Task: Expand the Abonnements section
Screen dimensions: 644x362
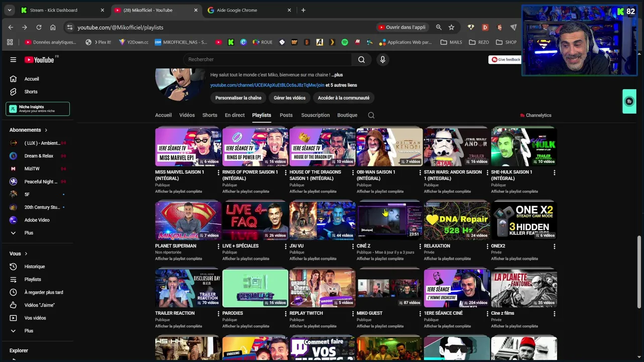Action: click(x=29, y=130)
